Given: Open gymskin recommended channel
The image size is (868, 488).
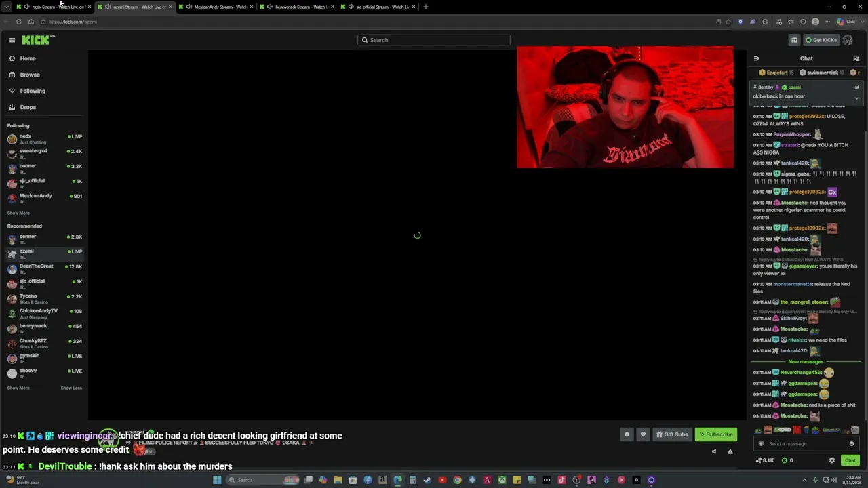Looking at the screenshot, I should [x=44, y=358].
